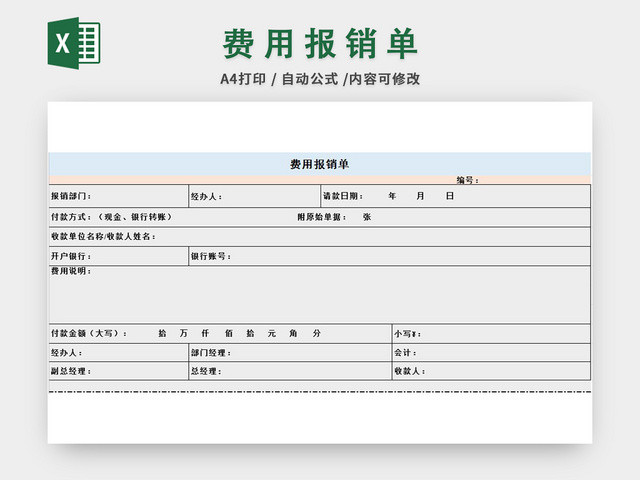Screen dimensions: 640x480
Task: Select the 收款人: cell
Action: tap(491, 371)
